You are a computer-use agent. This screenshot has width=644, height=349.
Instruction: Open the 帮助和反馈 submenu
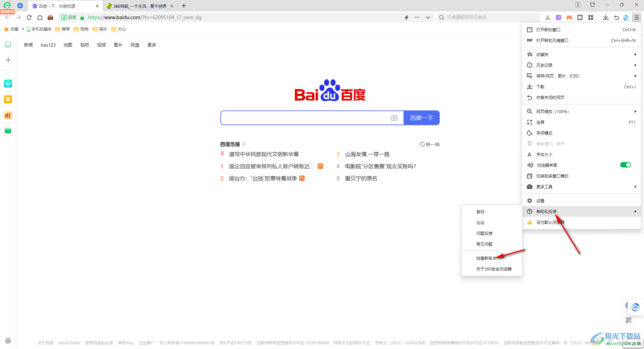point(581,211)
